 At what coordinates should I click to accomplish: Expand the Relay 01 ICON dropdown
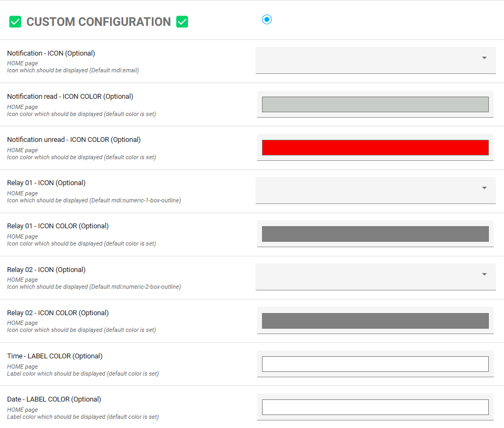tap(375, 189)
